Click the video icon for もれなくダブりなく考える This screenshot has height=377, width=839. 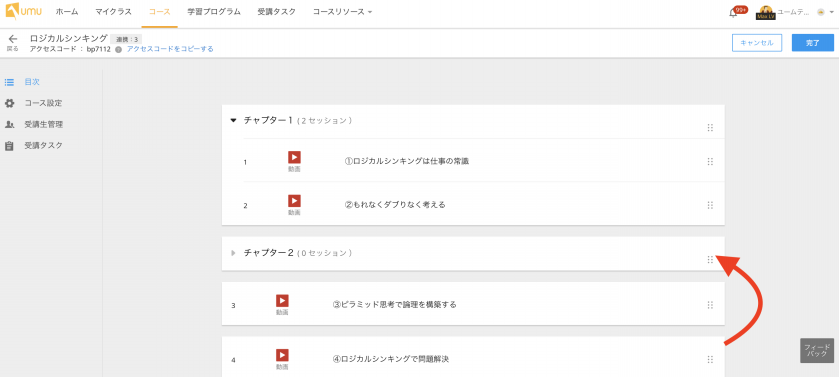[x=294, y=201]
